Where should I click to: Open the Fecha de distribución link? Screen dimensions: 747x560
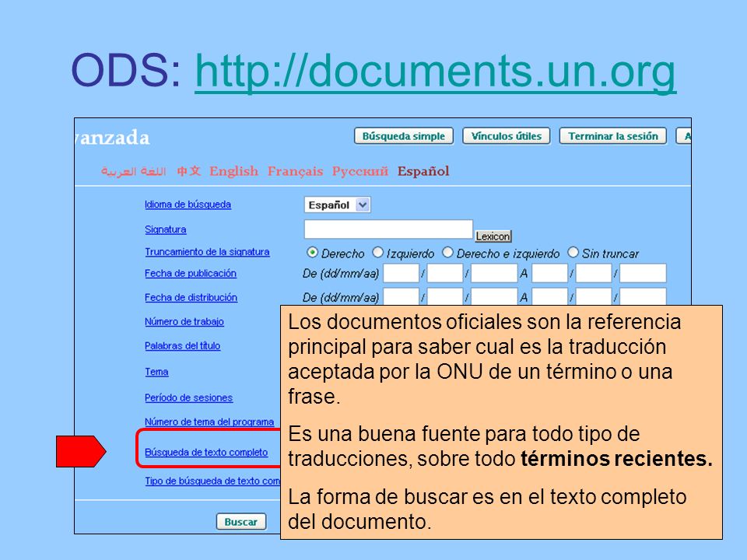click(x=191, y=298)
